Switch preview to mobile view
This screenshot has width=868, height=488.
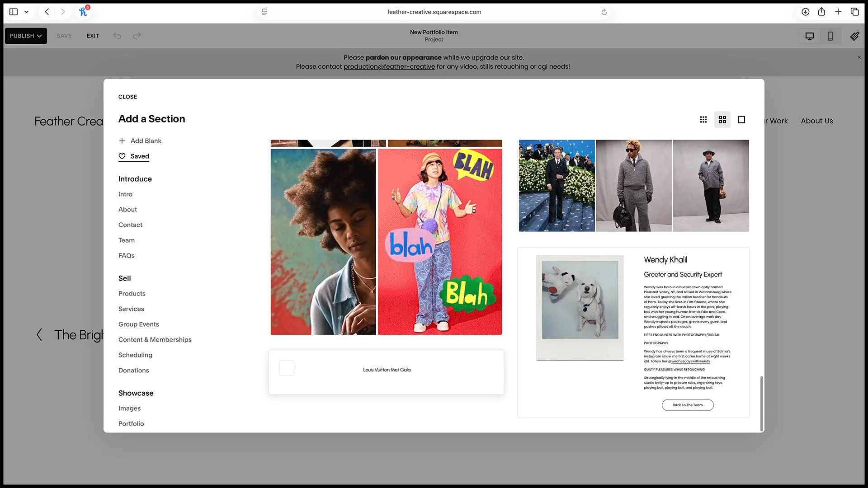(830, 36)
